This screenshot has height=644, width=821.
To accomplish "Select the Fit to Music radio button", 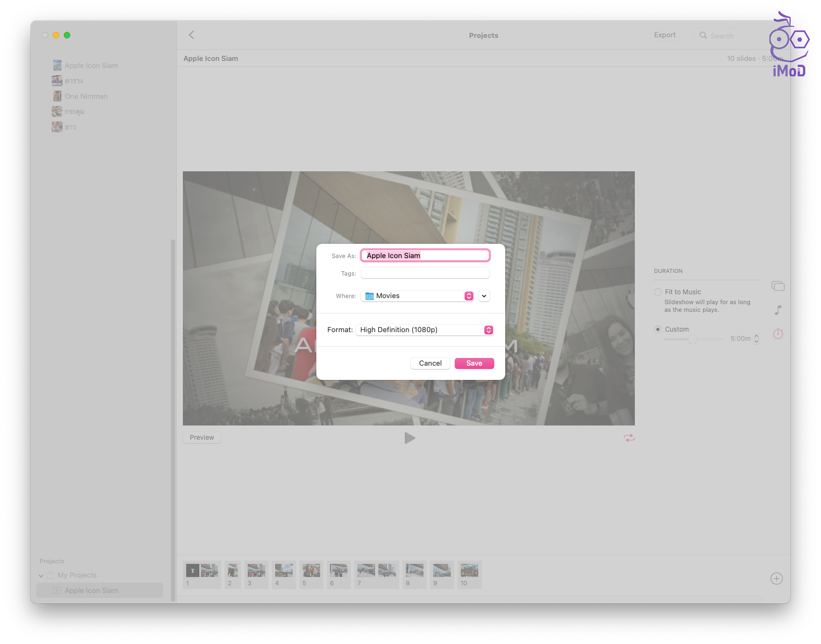I will [x=658, y=292].
